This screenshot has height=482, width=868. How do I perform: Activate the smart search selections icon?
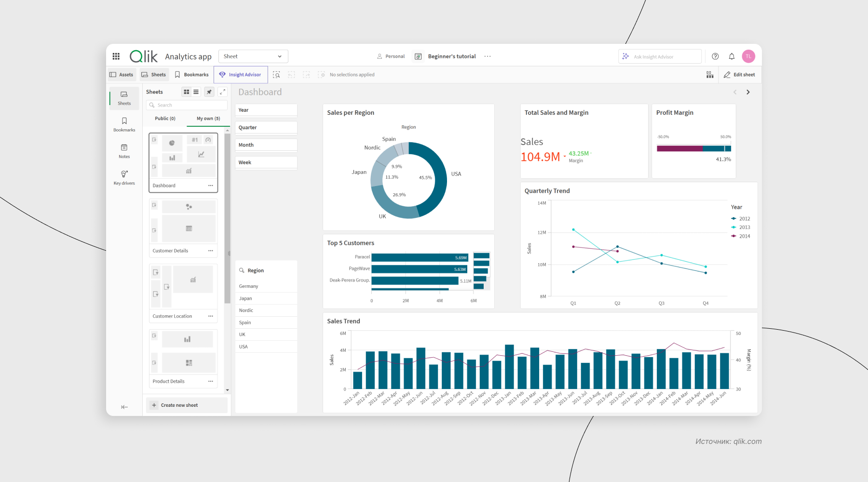point(276,75)
